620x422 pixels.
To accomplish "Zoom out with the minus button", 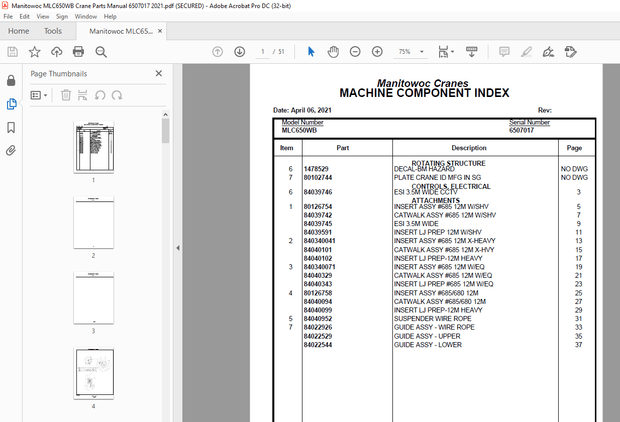I will (355, 52).
